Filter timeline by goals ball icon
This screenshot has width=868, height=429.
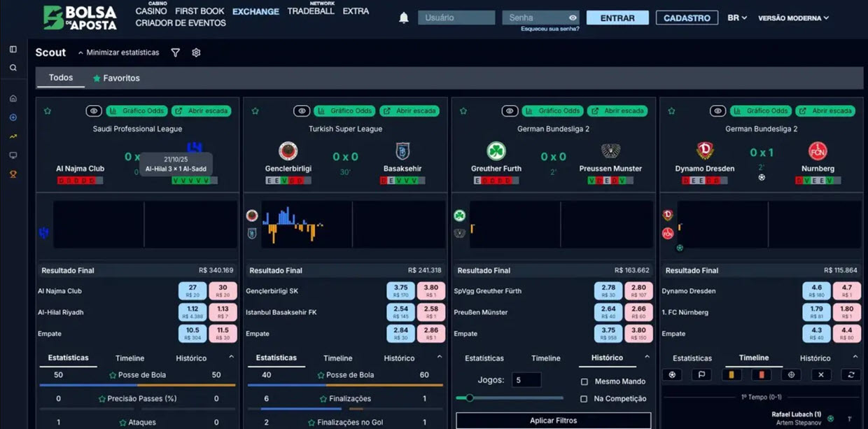(x=673, y=375)
